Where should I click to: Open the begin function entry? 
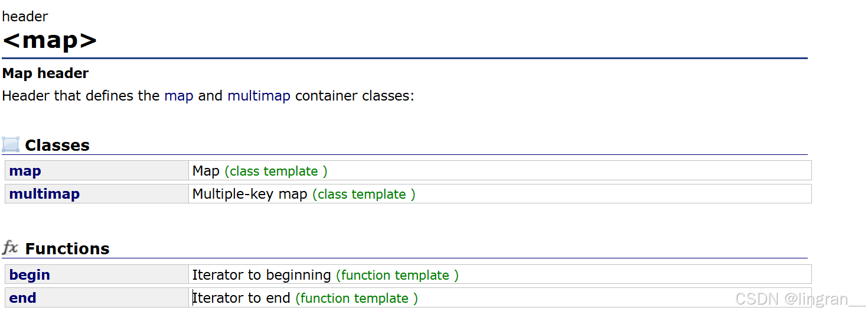(x=30, y=275)
